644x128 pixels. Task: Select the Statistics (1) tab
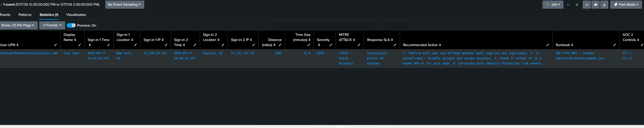(49, 15)
